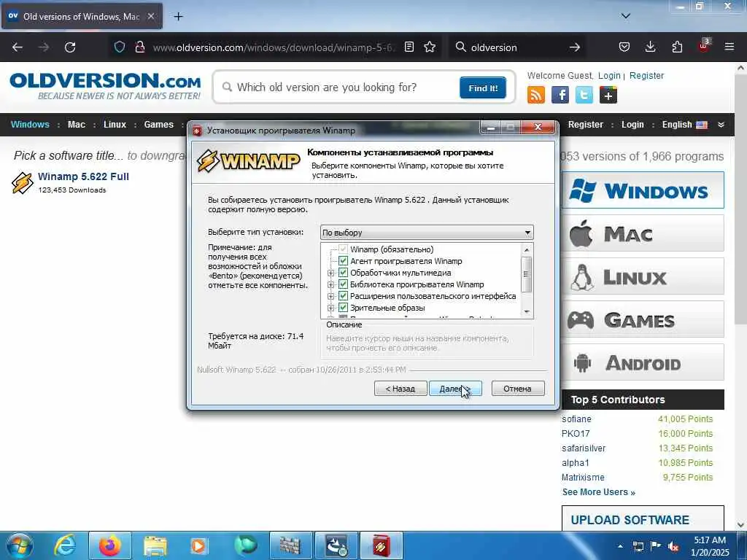Toggle 'Обработчики мультимедиа' checkbox
The width and height of the screenshot is (747, 560).
[x=343, y=273]
